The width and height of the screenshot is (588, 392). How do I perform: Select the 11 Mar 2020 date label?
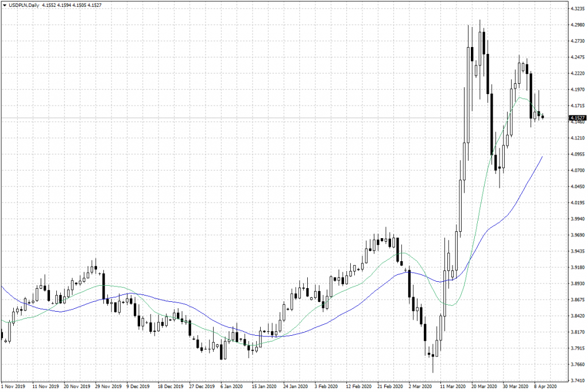453,386
